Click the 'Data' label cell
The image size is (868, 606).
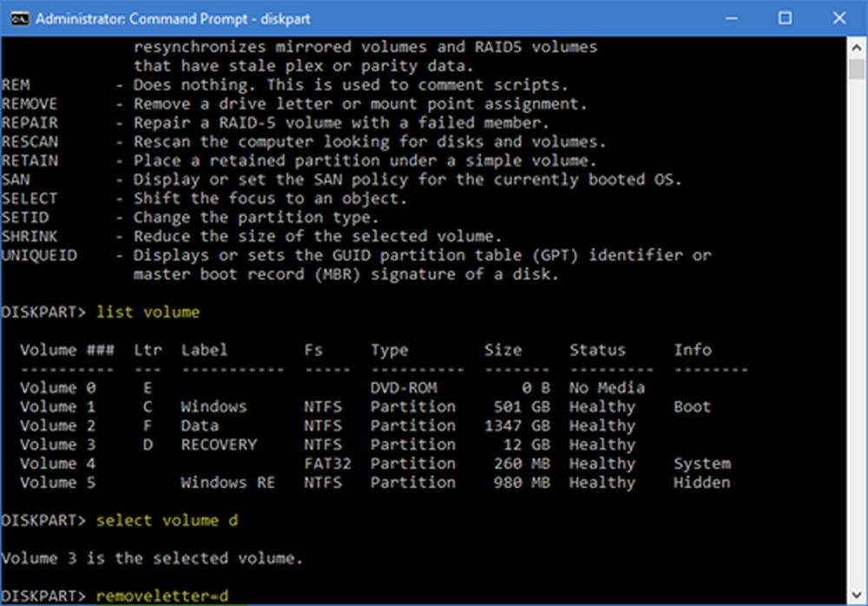(200, 426)
